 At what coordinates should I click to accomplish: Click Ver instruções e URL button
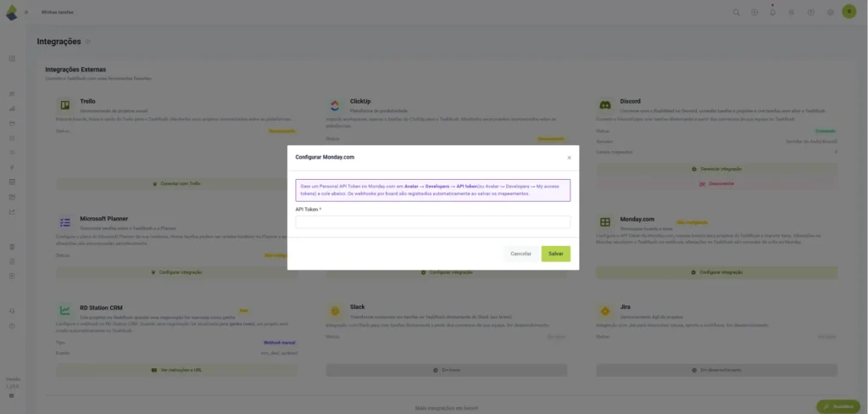(176, 370)
